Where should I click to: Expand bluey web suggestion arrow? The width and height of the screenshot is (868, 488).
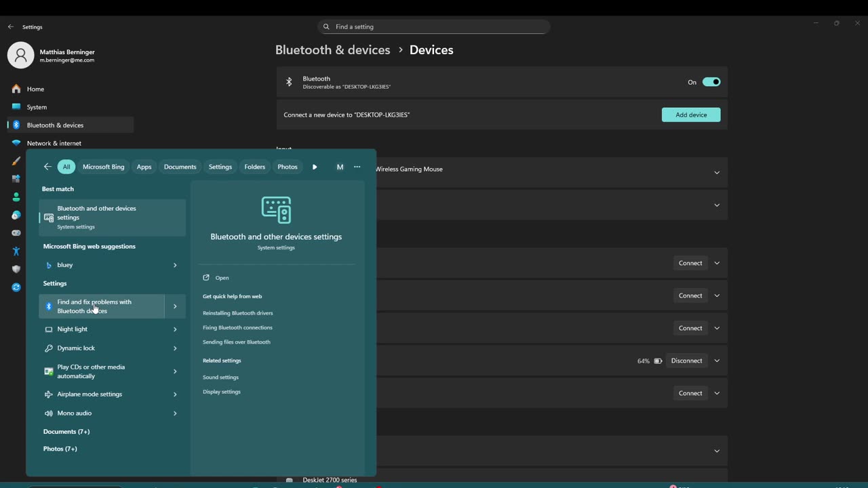click(x=175, y=265)
